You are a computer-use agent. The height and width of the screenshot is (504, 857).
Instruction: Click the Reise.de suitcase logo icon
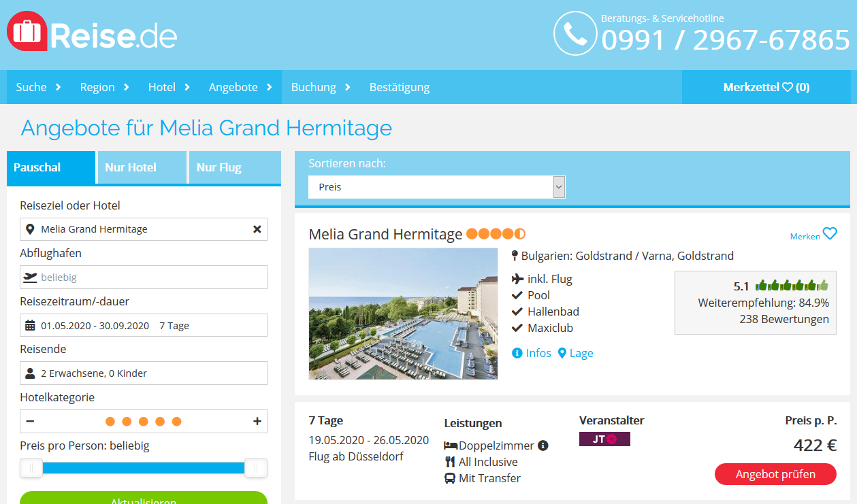pyautogui.click(x=27, y=31)
